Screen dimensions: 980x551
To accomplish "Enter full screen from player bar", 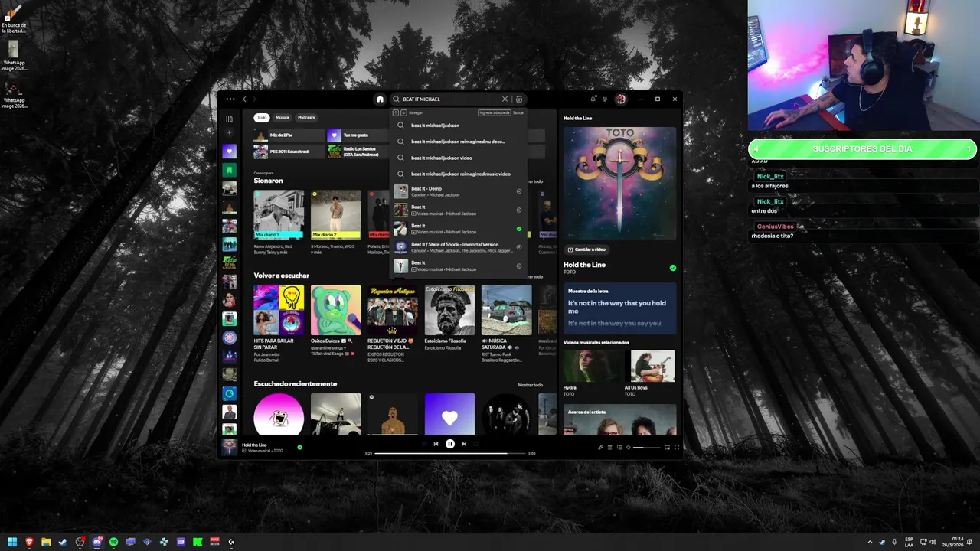I will tap(676, 447).
